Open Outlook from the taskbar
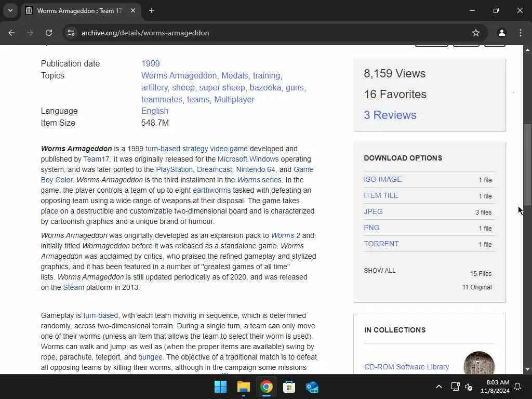Viewport: 532px width, 399px height. point(312,387)
